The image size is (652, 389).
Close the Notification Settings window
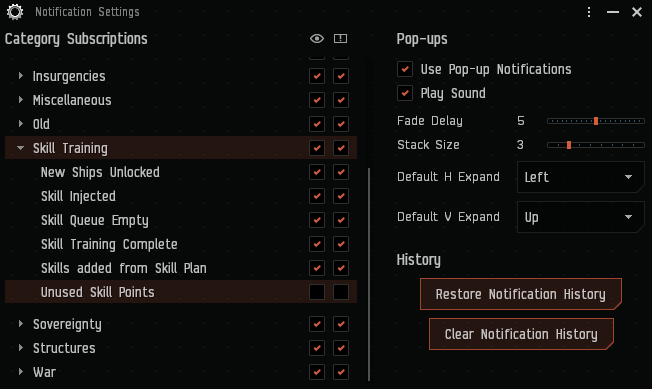[x=637, y=12]
